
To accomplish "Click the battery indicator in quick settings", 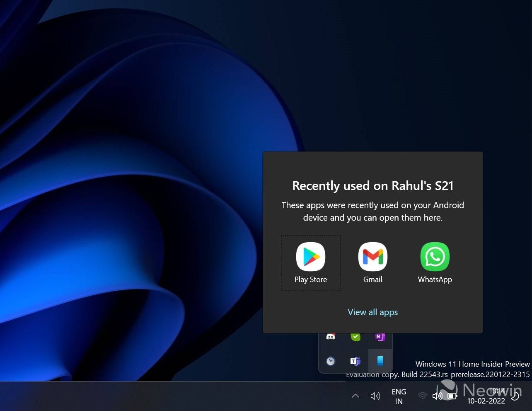I will [452, 396].
